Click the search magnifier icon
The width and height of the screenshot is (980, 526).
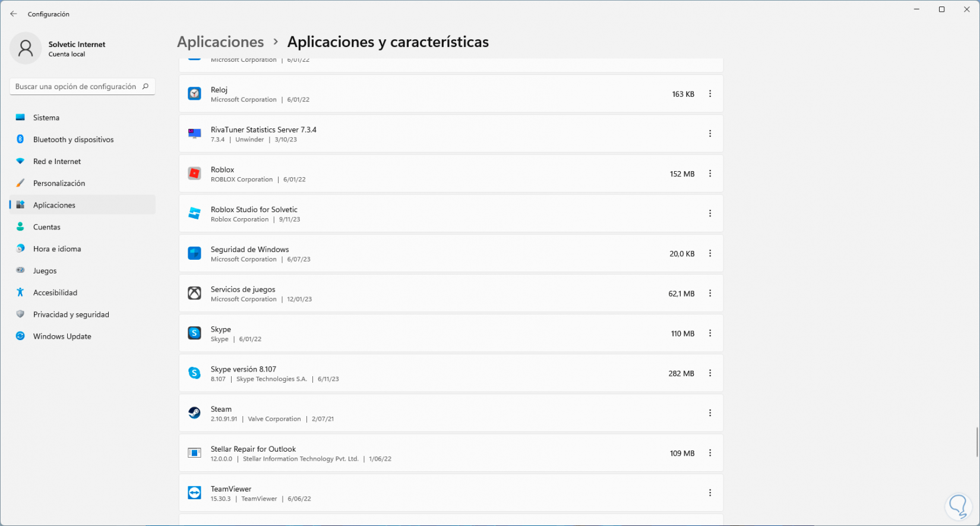pos(146,87)
